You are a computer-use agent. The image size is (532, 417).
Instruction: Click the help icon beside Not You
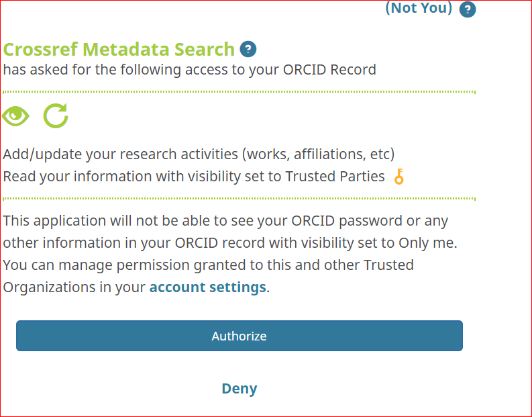click(468, 9)
